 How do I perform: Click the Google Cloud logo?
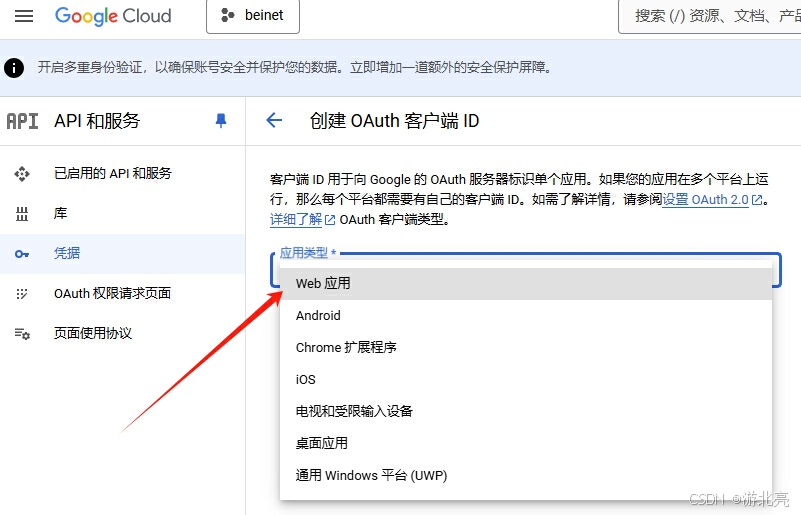pyautogui.click(x=113, y=16)
